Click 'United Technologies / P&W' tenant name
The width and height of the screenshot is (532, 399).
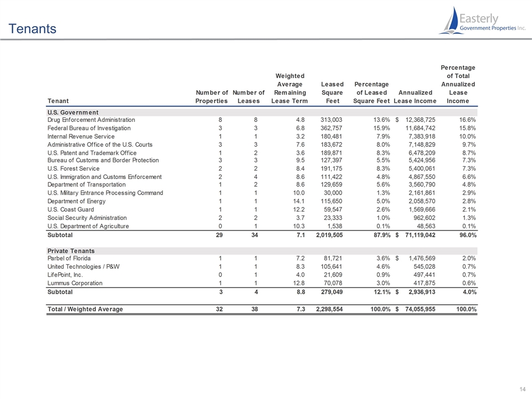tap(84, 267)
